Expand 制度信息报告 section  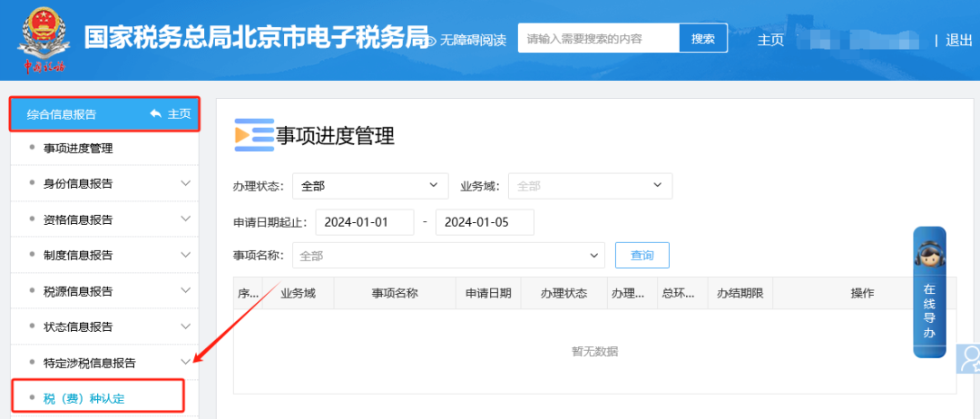point(186,255)
